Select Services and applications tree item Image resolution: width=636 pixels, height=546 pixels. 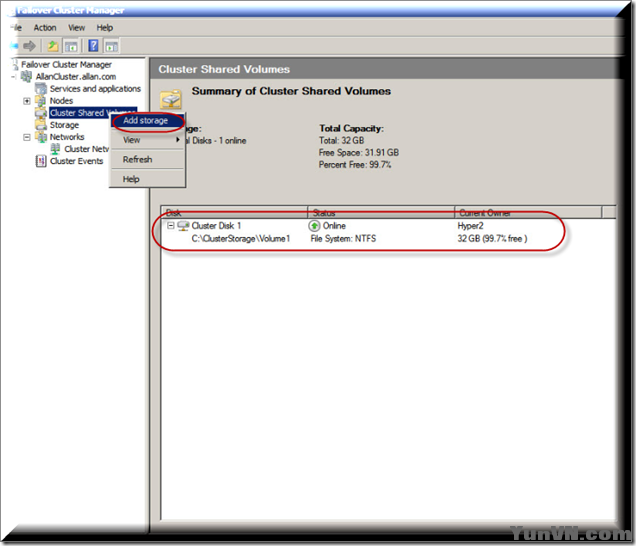pos(95,88)
